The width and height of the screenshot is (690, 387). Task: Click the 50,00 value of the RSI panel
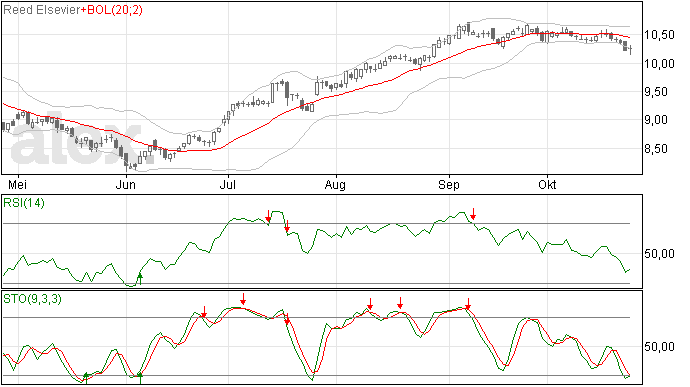[659, 254]
